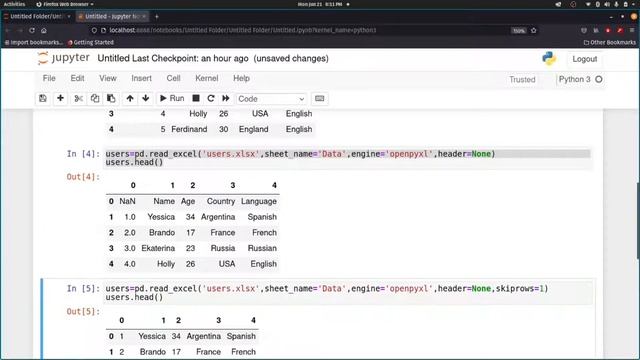The image size is (640, 360).
Task: Click the In [5] code cell input
Action: [347, 293]
